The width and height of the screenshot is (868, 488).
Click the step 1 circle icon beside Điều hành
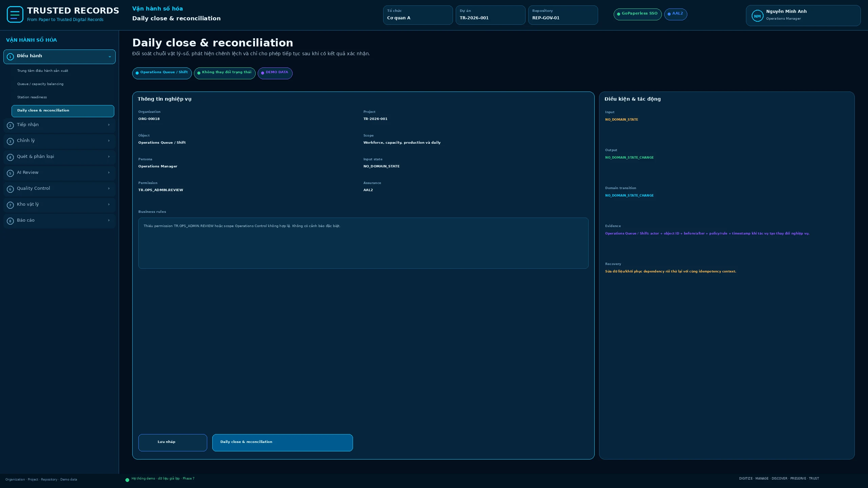tap(10, 57)
